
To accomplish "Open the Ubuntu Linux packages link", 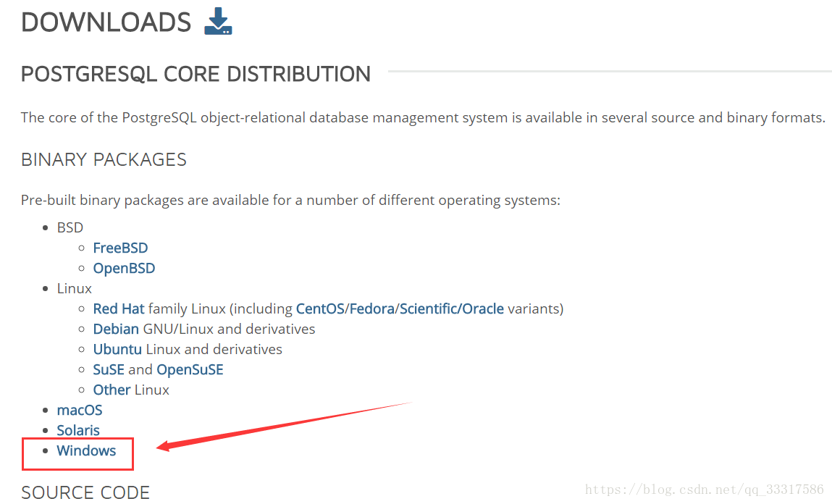I will [x=117, y=349].
